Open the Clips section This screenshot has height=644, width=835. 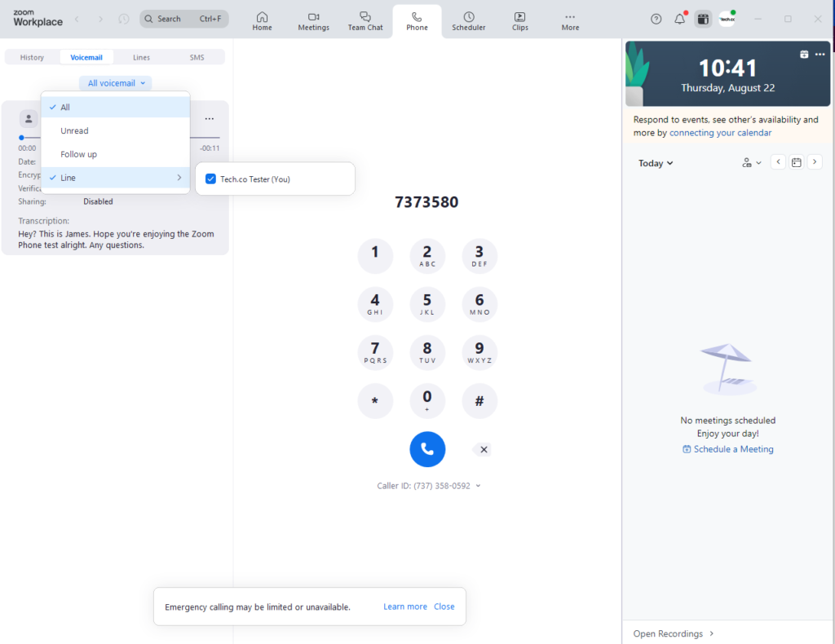[x=519, y=20]
